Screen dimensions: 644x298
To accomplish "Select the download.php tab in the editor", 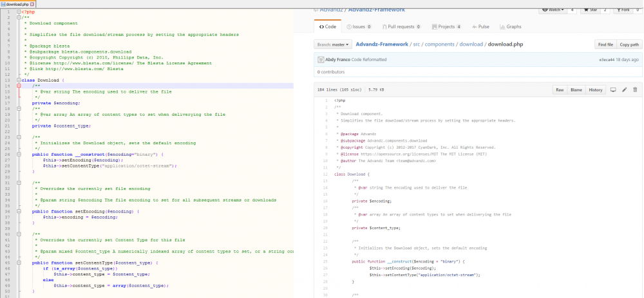I will point(17,4).
